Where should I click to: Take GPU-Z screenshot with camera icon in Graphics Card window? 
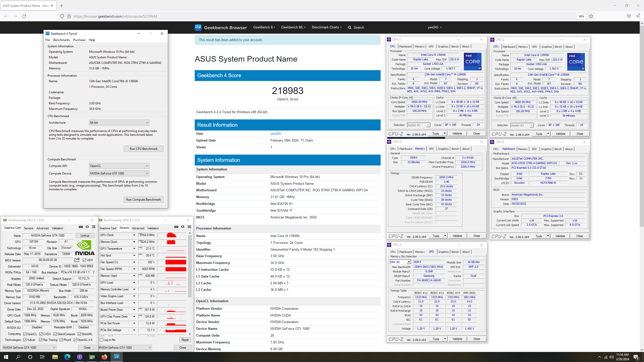[x=81, y=227]
